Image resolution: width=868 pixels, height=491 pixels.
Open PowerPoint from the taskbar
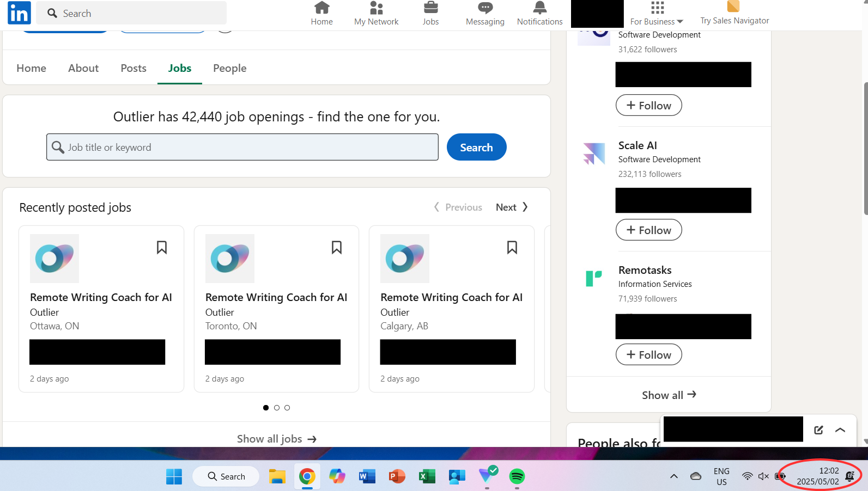397,476
